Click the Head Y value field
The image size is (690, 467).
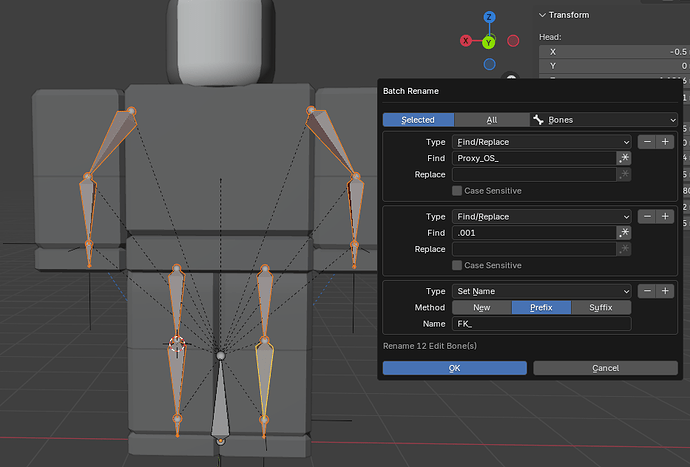[x=614, y=66]
